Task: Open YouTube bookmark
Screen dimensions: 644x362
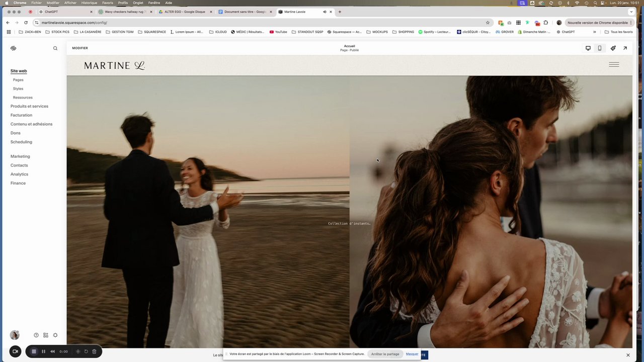Action: [x=278, y=32]
